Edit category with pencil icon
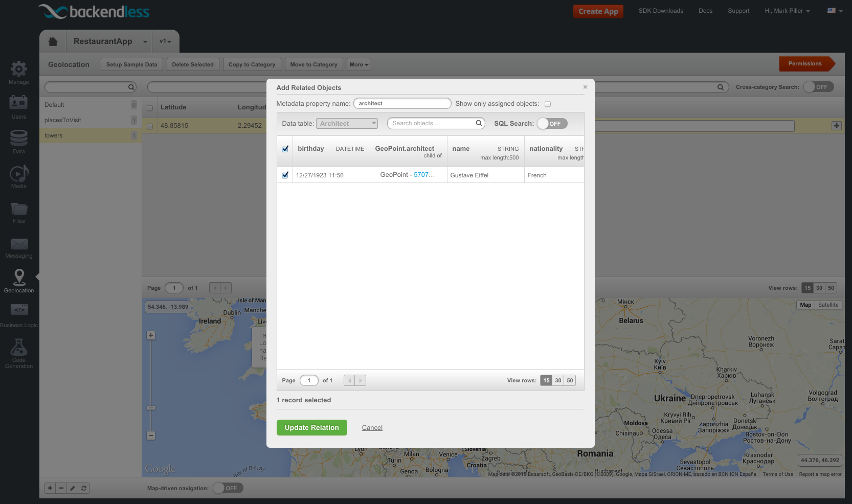Image resolution: width=852 pixels, height=504 pixels. tap(73, 488)
